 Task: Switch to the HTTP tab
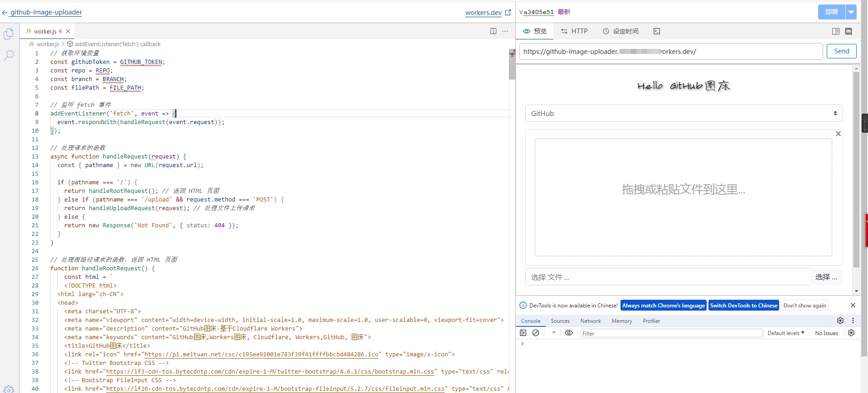pos(574,31)
